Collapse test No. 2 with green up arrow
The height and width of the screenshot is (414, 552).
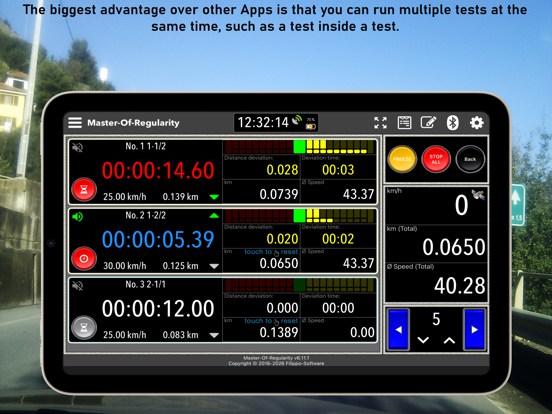pyautogui.click(x=214, y=215)
